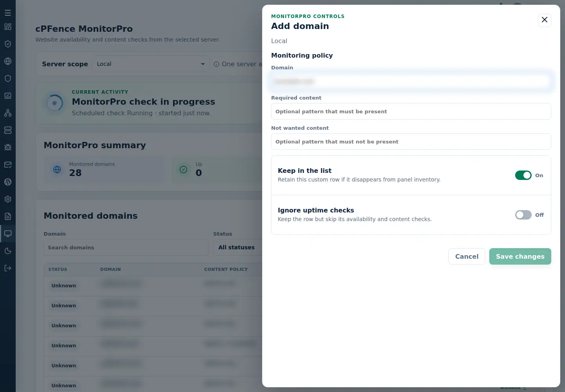This screenshot has height=392, width=565.
Task: Click the Not wanted content input field
Action: [x=411, y=142]
